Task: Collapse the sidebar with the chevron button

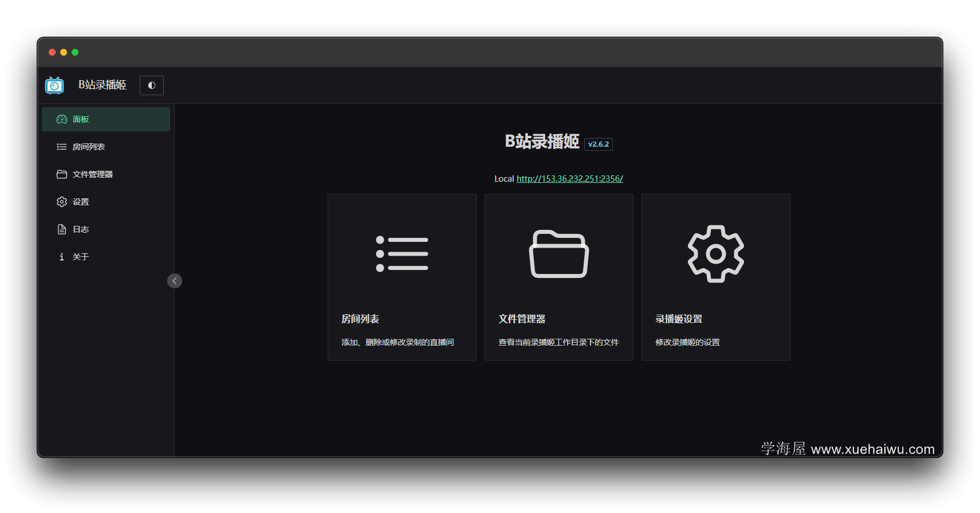Action: coord(175,281)
